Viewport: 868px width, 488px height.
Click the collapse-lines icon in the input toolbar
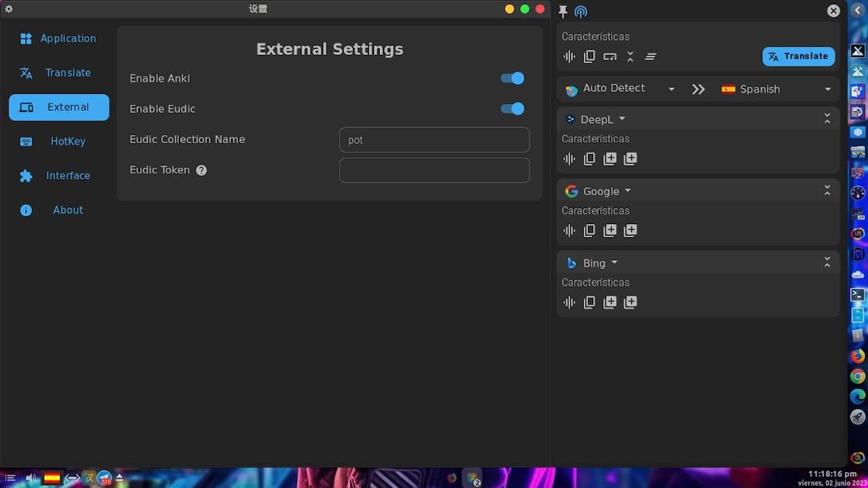coord(630,56)
